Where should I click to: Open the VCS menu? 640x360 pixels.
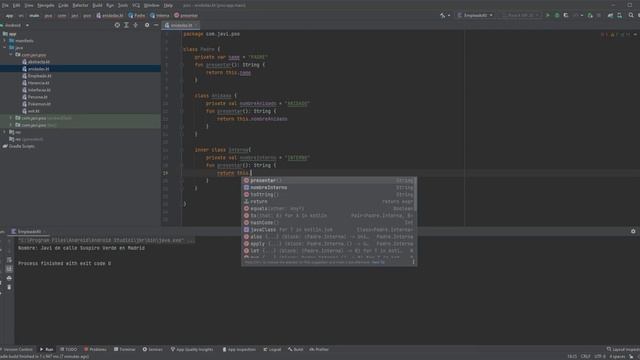click(x=136, y=5)
